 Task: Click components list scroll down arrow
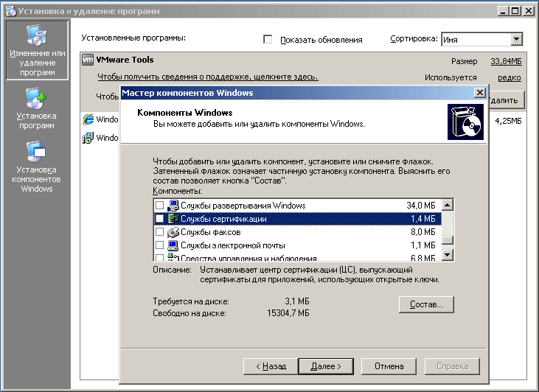(448, 255)
